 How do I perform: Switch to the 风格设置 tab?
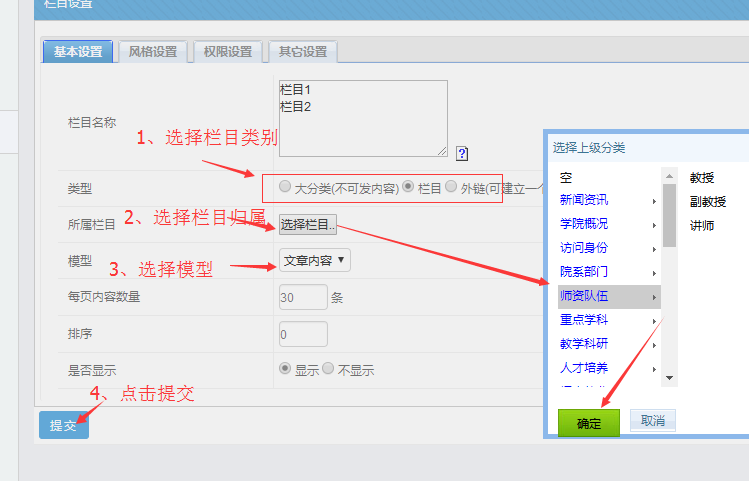(x=152, y=52)
